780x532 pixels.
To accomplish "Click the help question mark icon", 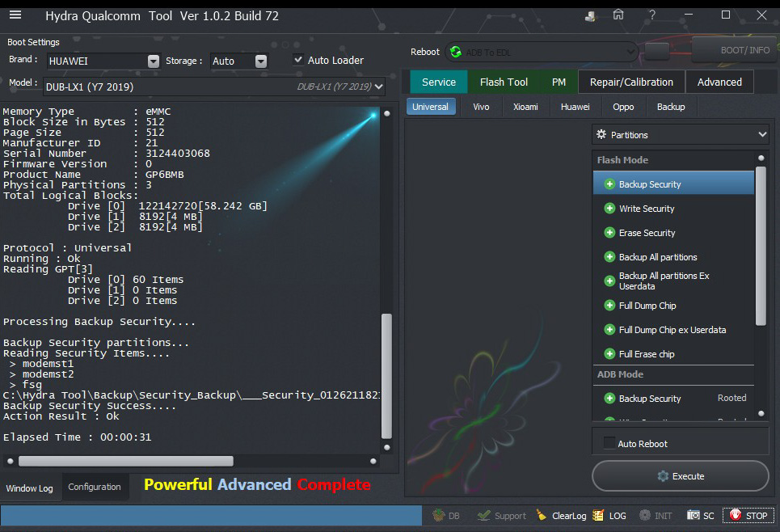I will (x=651, y=15).
